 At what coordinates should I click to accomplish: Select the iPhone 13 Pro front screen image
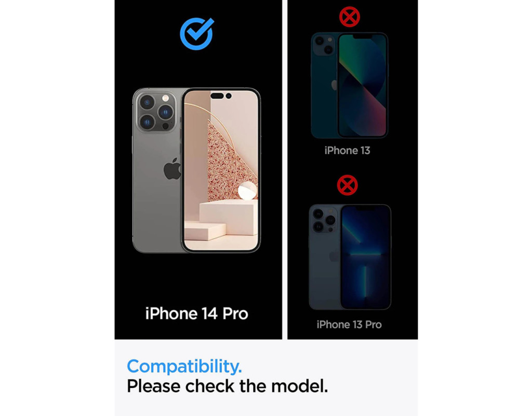[x=365, y=257]
